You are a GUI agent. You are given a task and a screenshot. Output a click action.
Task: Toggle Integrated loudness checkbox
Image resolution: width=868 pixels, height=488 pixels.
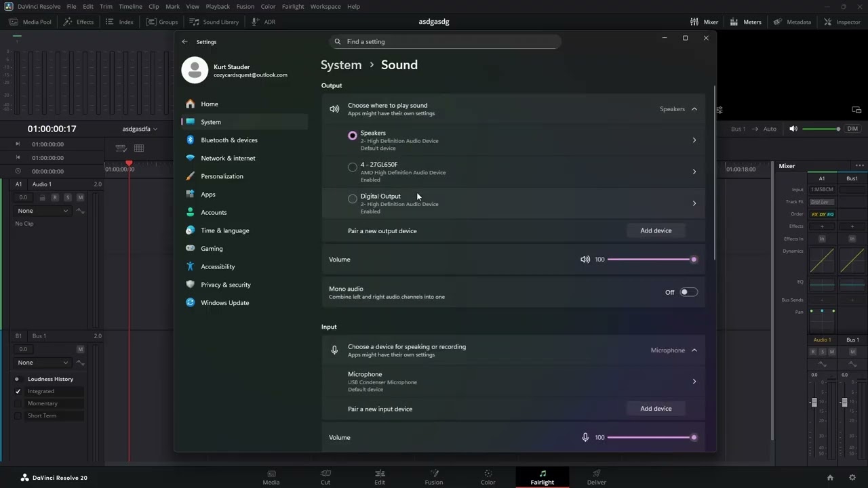click(18, 392)
